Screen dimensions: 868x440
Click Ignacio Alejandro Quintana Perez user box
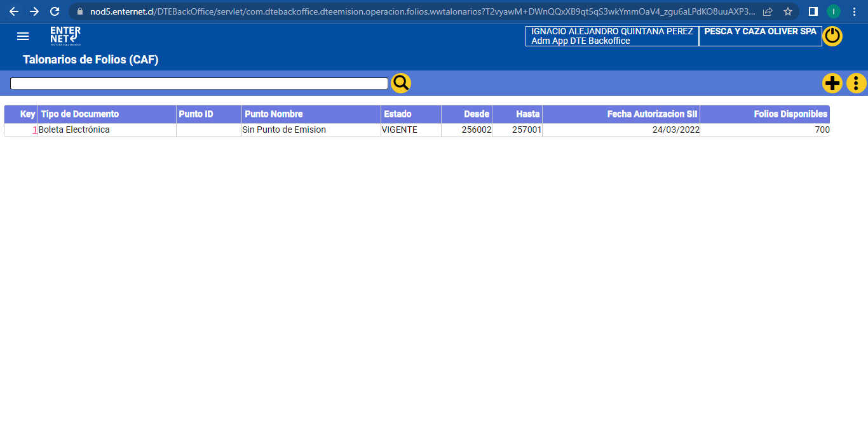coord(612,36)
